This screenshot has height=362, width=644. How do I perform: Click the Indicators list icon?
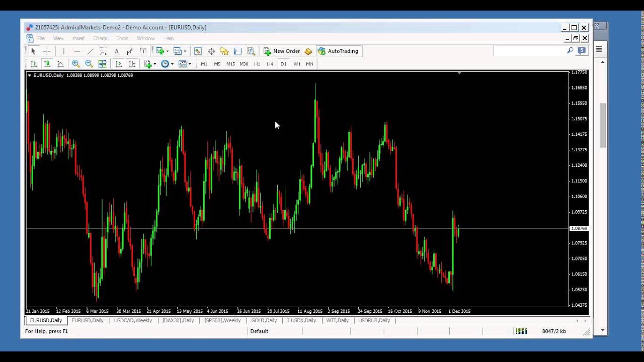coord(148,64)
